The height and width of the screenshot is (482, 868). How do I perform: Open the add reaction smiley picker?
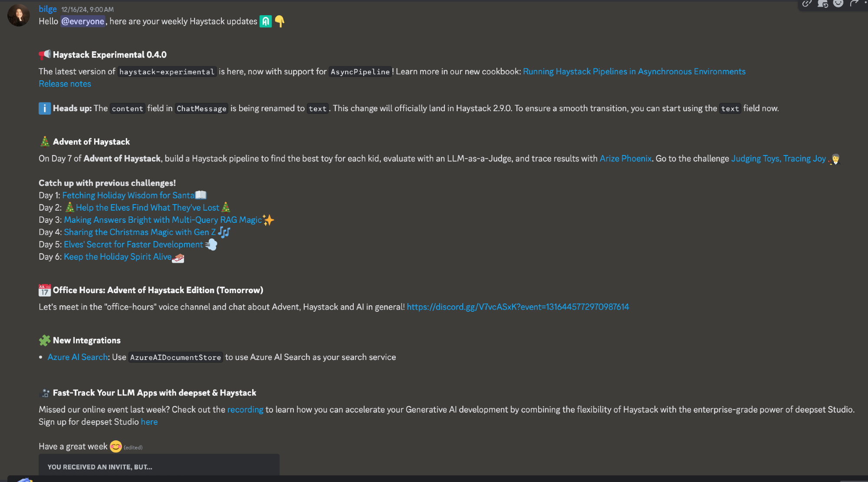[838, 3]
